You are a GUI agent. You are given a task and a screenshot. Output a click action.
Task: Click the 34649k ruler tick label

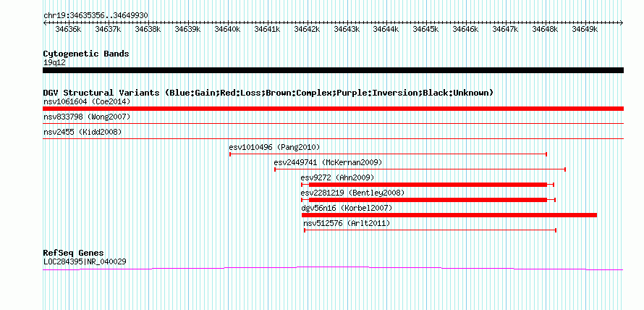click(x=584, y=29)
